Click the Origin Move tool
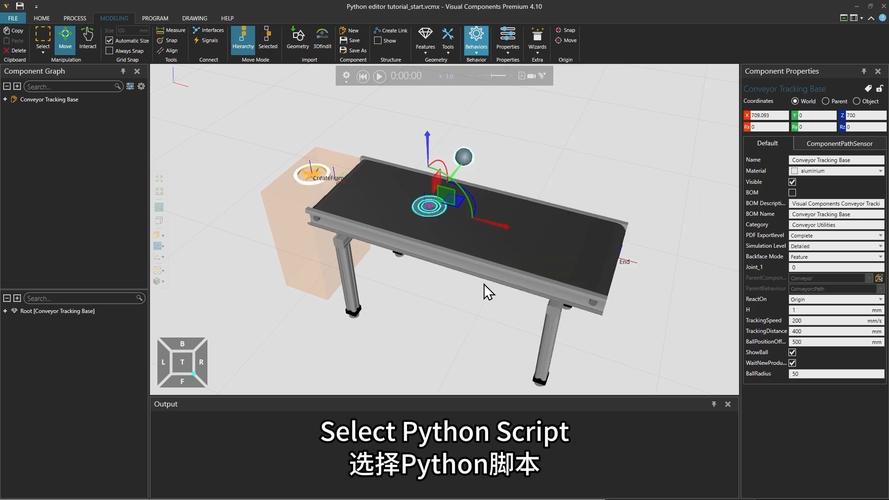889x500 pixels. click(566, 40)
